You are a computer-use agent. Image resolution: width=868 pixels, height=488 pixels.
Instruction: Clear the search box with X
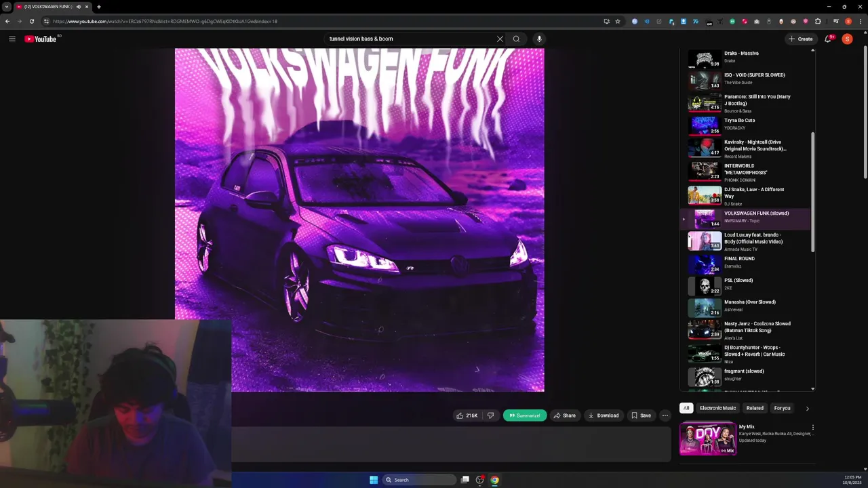coord(500,39)
